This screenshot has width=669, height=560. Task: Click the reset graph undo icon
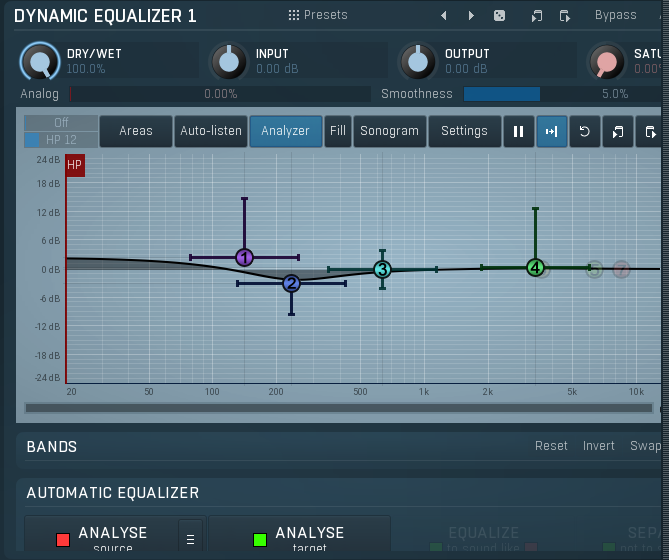[x=584, y=131]
